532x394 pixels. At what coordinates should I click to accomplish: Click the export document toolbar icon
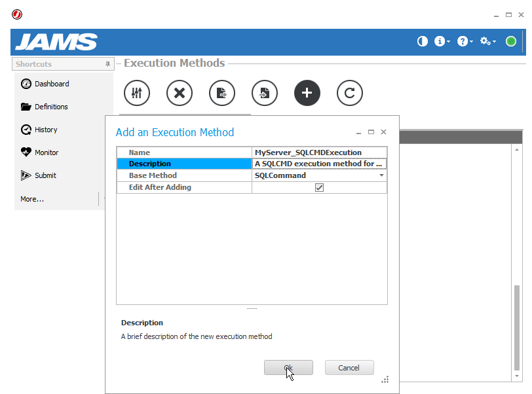[x=222, y=93]
